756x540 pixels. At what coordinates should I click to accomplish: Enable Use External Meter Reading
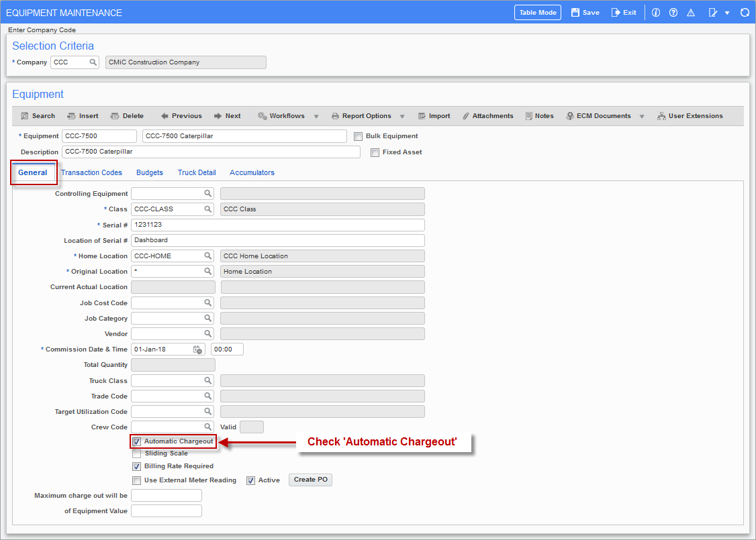click(x=137, y=480)
